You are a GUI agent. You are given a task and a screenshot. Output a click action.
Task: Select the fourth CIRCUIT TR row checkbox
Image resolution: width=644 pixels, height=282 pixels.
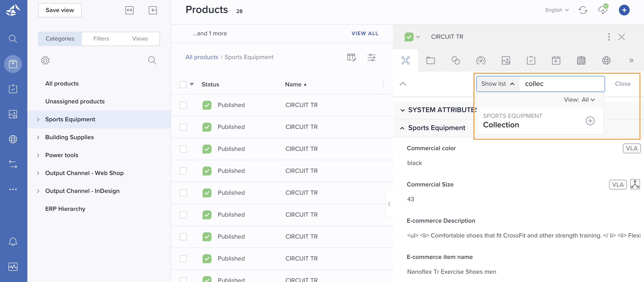point(183,171)
